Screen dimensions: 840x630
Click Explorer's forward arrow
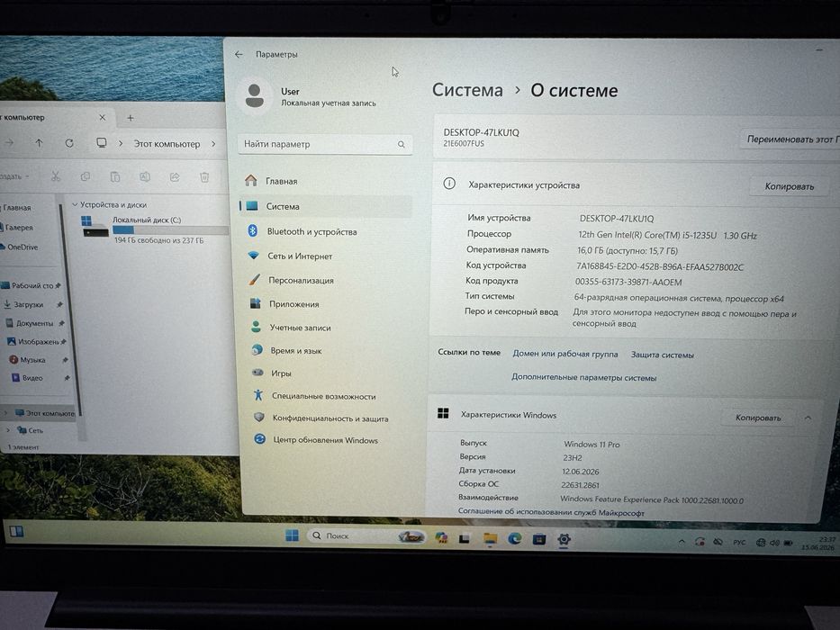click(x=10, y=142)
